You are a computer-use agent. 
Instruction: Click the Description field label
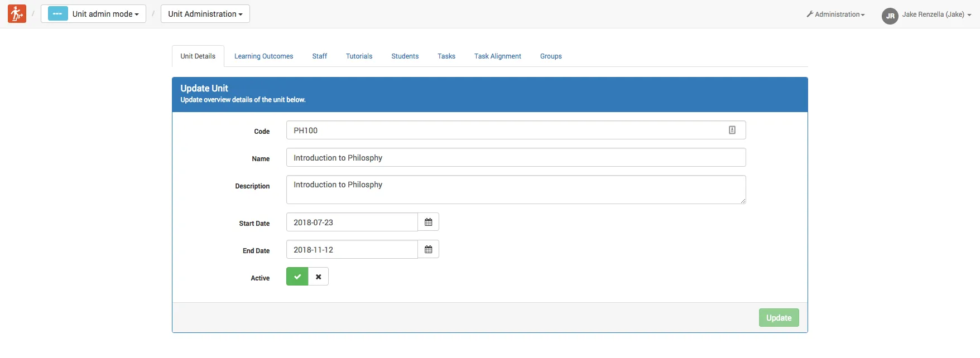252,186
